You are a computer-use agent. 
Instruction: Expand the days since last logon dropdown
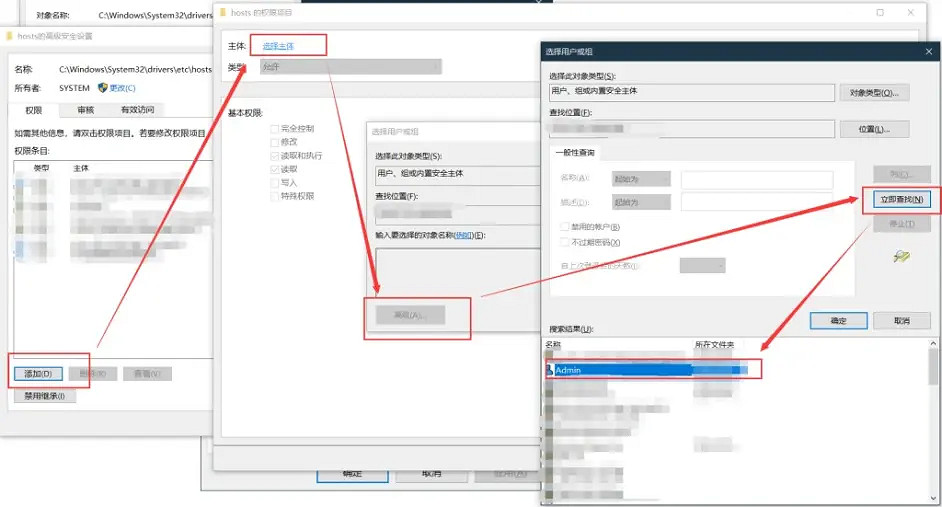coord(702,266)
